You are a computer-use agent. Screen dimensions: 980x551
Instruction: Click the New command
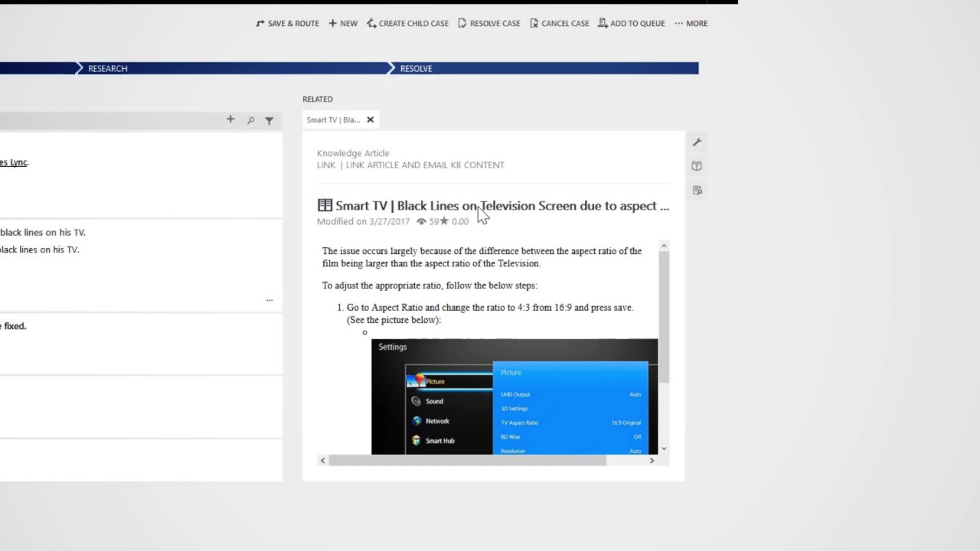[x=343, y=23]
